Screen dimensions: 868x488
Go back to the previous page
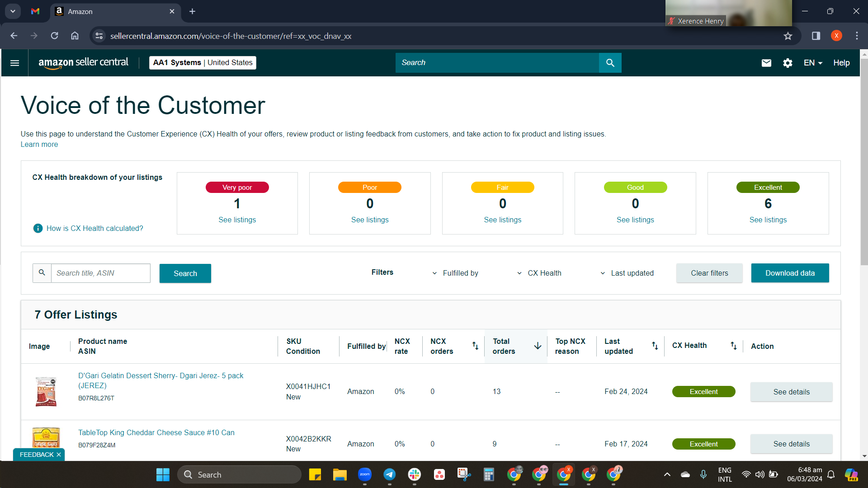(x=14, y=36)
